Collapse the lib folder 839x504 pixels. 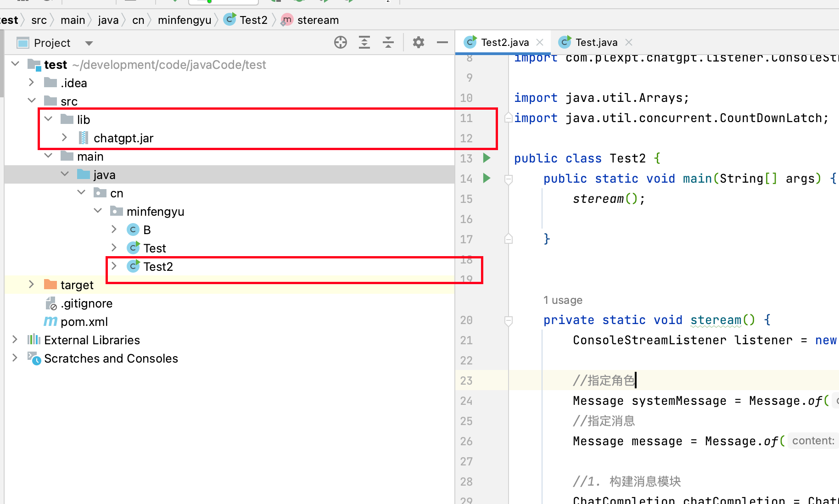tap(48, 119)
